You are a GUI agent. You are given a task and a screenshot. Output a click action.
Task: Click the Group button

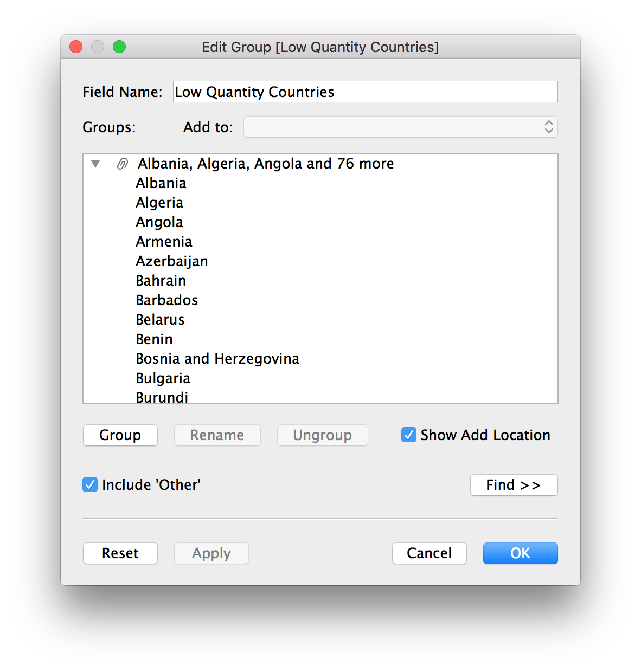pyautogui.click(x=120, y=435)
